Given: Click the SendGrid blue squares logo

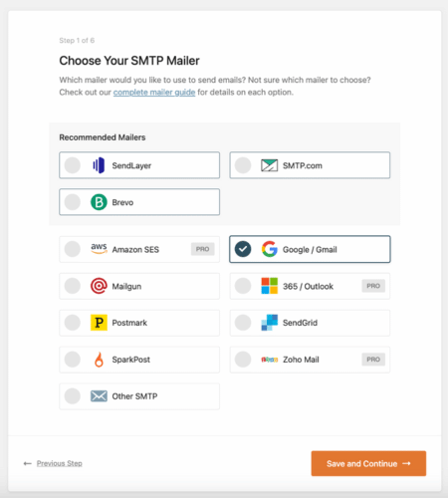Looking at the screenshot, I should point(270,323).
